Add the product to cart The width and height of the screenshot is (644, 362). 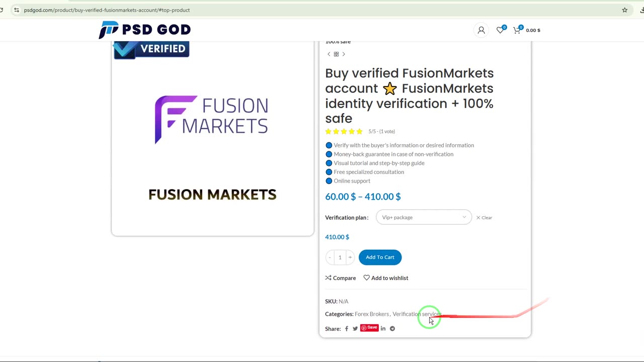(x=380, y=257)
